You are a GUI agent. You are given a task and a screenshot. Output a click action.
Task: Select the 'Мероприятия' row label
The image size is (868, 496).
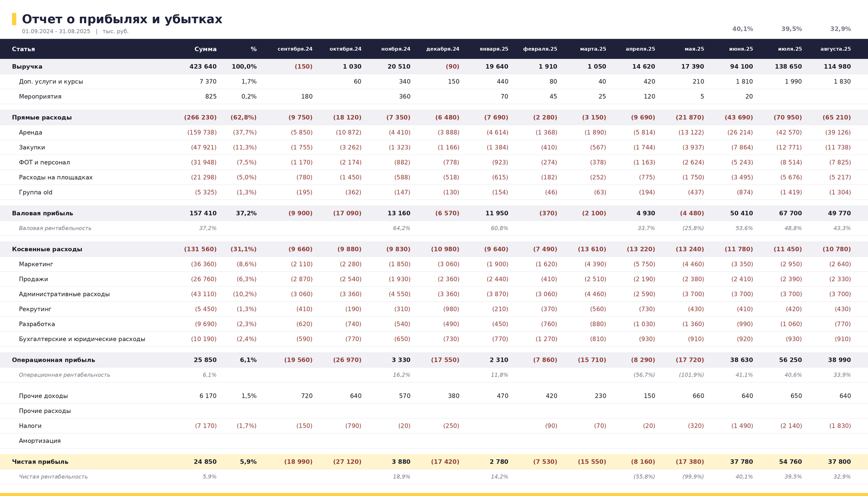40,97
